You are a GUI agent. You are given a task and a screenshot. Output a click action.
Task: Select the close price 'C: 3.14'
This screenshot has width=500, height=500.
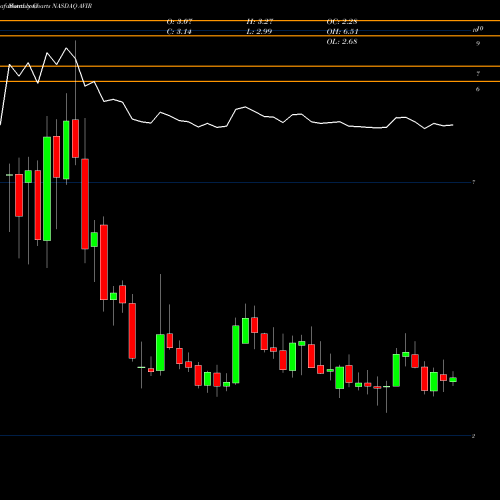[x=179, y=32]
